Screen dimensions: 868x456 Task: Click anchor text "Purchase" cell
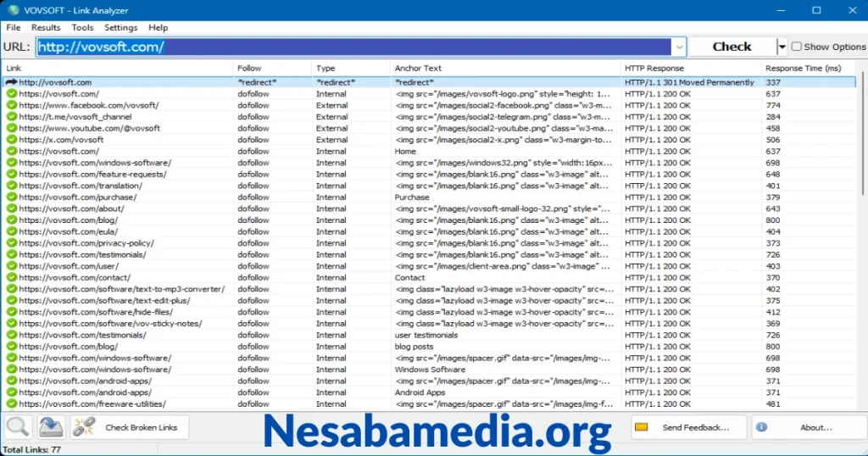[x=411, y=197]
